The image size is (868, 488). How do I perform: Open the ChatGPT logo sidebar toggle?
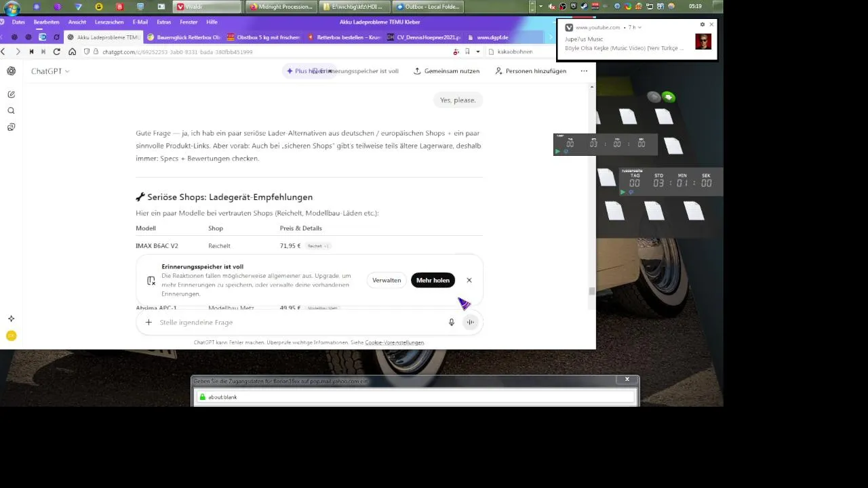pyautogui.click(x=11, y=71)
